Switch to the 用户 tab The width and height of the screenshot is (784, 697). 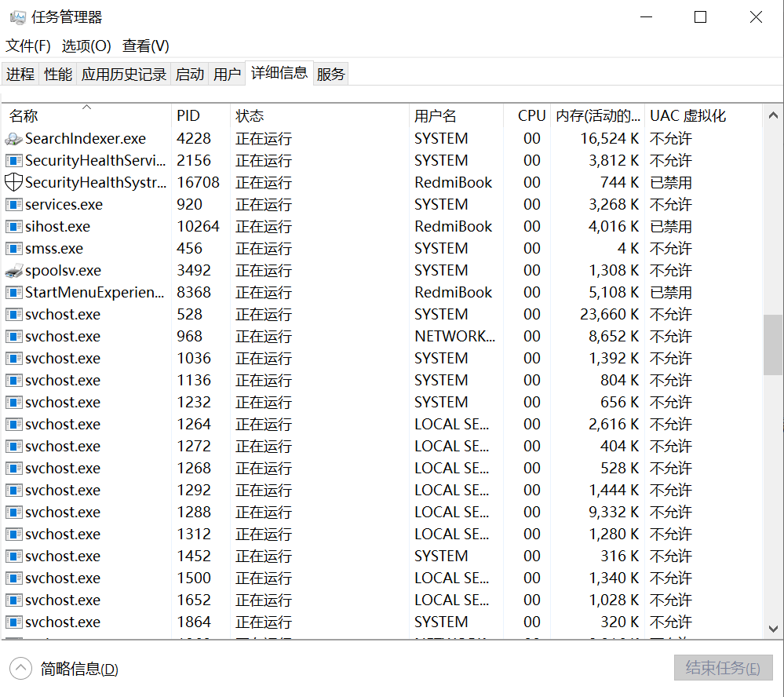tap(227, 74)
